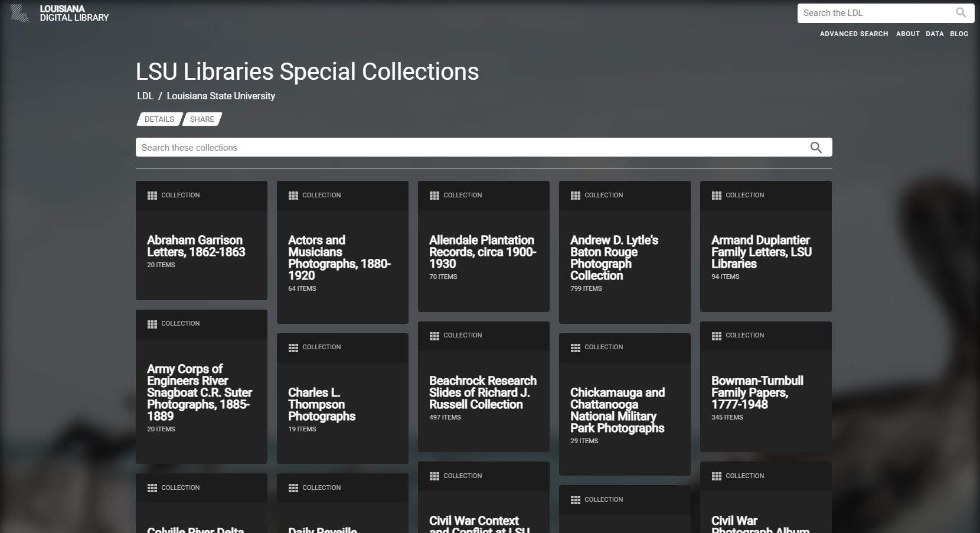Click grid icon on Allendale Plantation Records card

click(435, 196)
